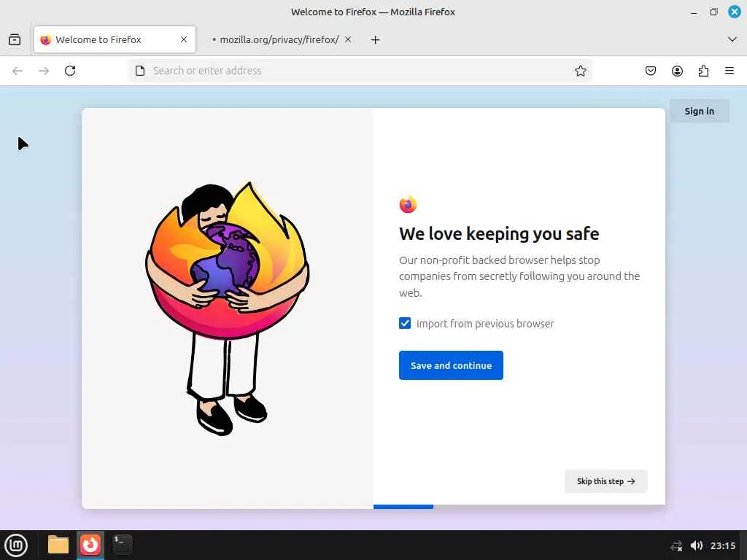Expand the list all tabs chevron

click(x=732, y=39)
